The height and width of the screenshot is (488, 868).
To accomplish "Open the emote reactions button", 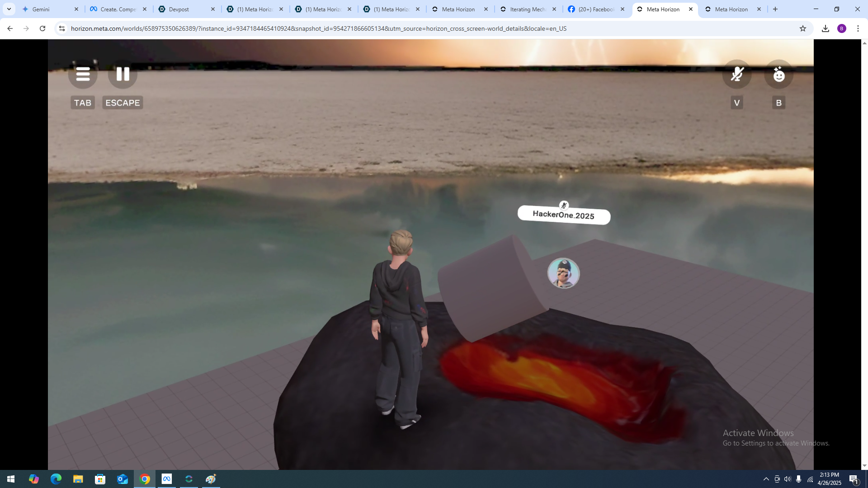I will pyautogui.click(x=778, y=74).
